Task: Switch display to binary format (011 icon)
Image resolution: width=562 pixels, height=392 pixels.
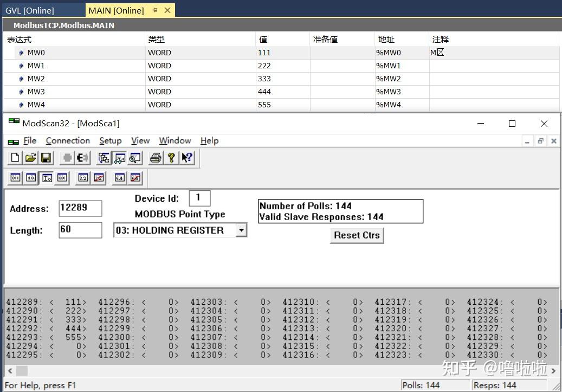Action: (x=14, y=177)
